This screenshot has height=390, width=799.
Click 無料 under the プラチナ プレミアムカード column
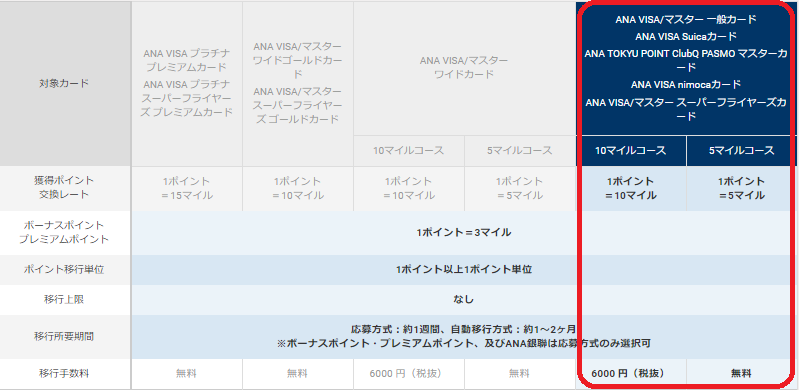(x=187, y=374)
